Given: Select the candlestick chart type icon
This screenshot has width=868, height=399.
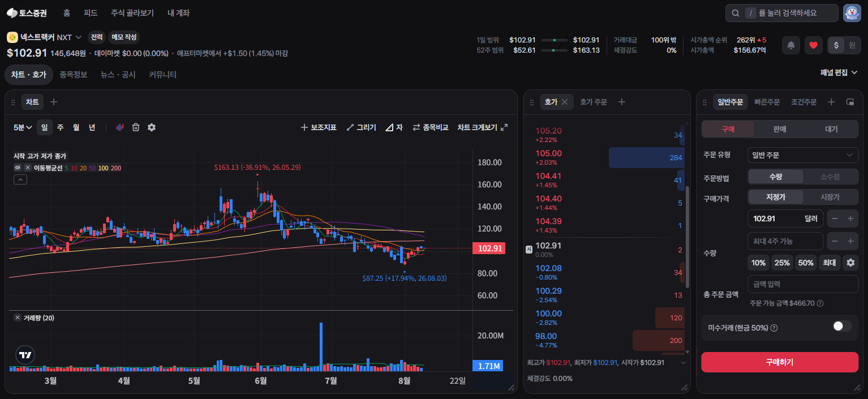Looking at the screenshot, I should pos(120,127).
